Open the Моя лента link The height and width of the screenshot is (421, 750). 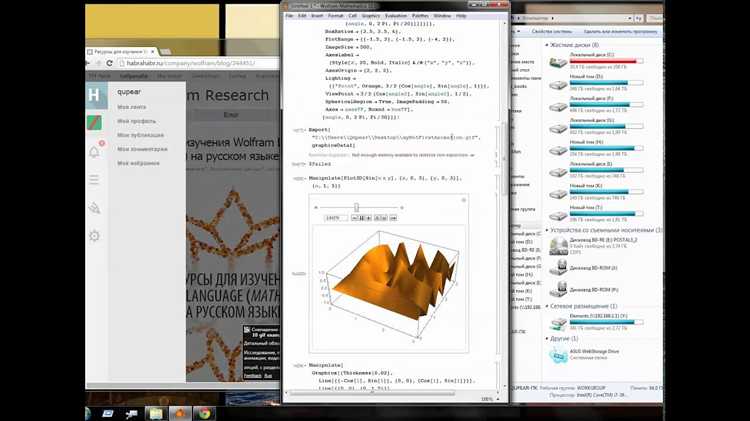(x=132, y=107)
